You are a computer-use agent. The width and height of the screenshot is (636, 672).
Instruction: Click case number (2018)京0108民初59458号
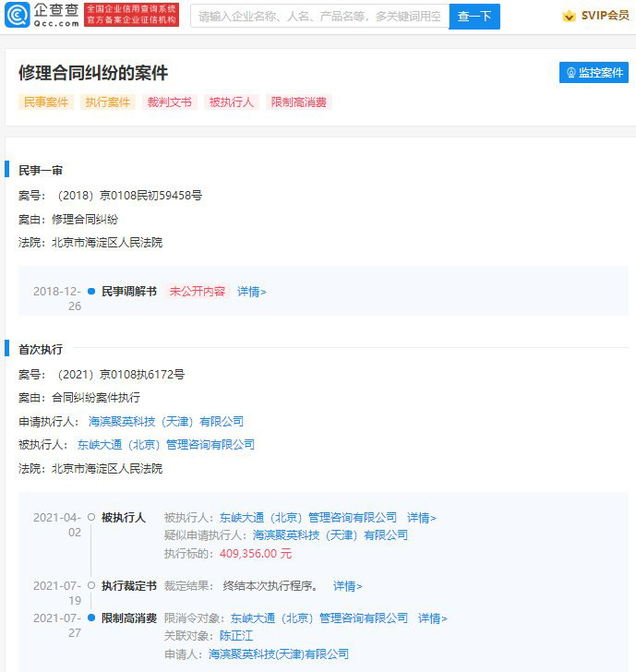[x=130, y=196]
